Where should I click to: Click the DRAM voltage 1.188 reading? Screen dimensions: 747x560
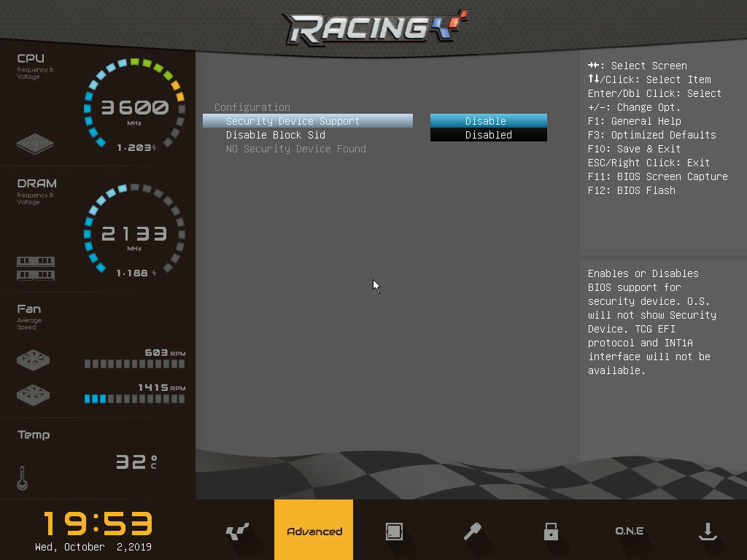[x=136, y=273]
